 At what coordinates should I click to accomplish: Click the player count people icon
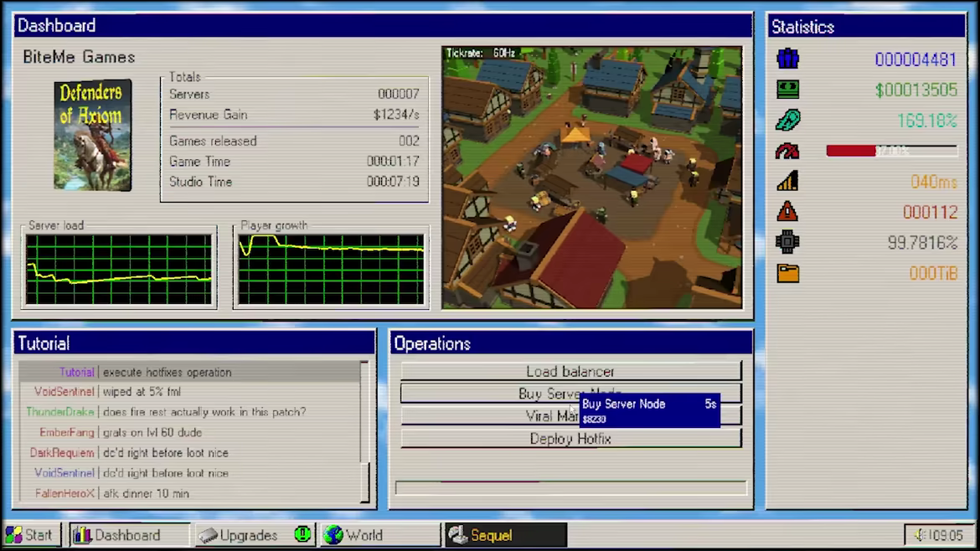tap(787, 59)
